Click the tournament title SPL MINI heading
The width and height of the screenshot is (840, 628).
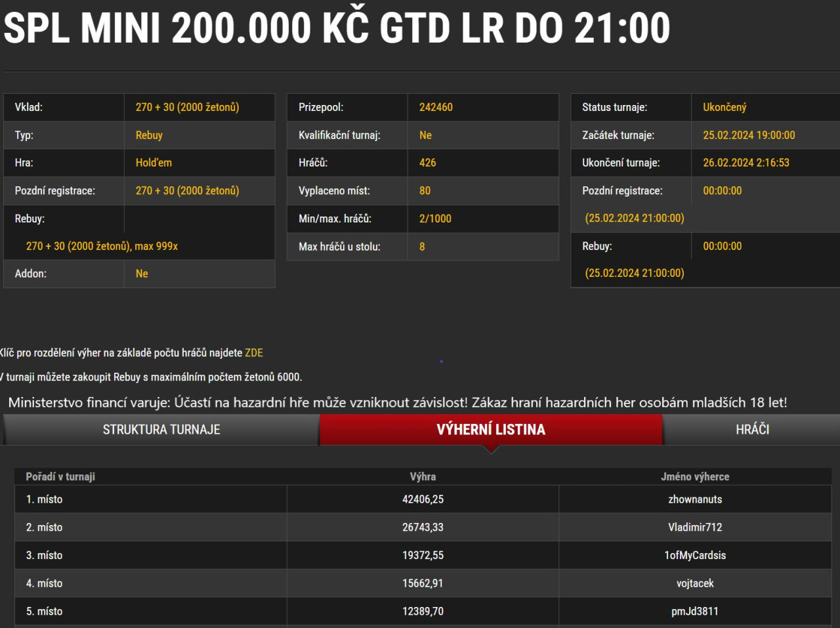337,28
